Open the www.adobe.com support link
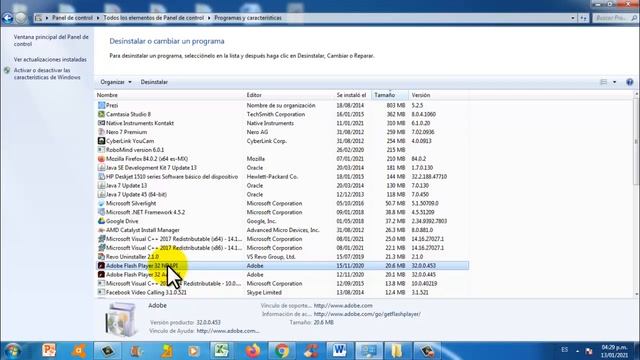The image size is (640, 360). pyautogui.click(x=343, y=305)
